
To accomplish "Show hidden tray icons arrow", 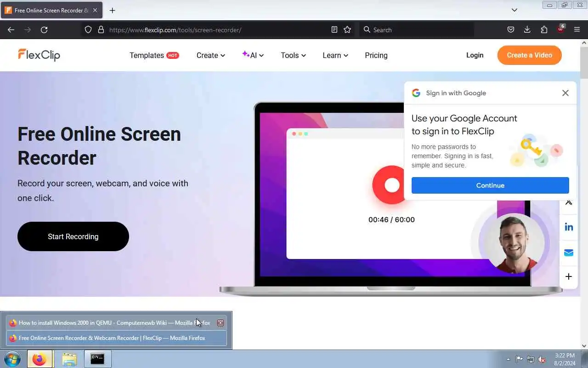I will tap(508, 359).
